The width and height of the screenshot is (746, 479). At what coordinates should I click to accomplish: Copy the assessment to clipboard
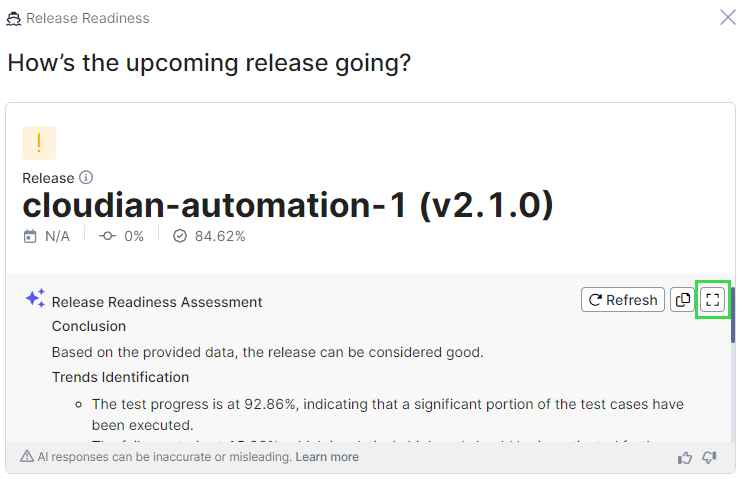tap(682, 300)
